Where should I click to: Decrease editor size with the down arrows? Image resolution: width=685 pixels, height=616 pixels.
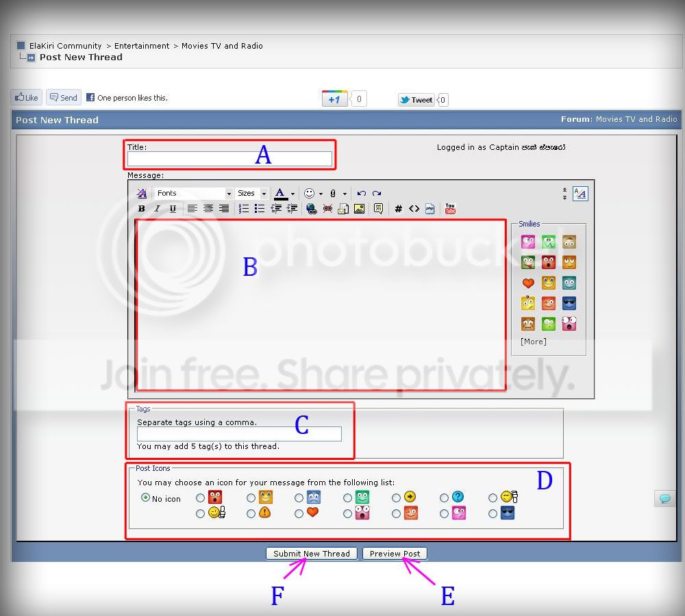tap(564, 197)
